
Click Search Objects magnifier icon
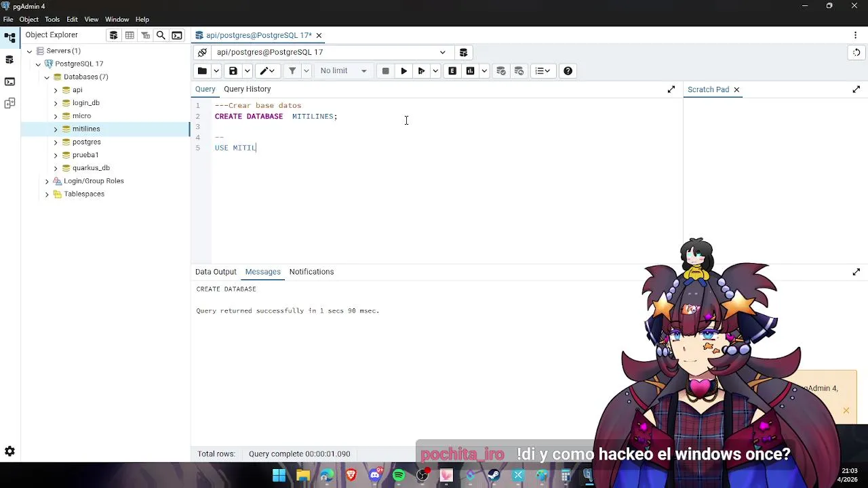(161, 35)
